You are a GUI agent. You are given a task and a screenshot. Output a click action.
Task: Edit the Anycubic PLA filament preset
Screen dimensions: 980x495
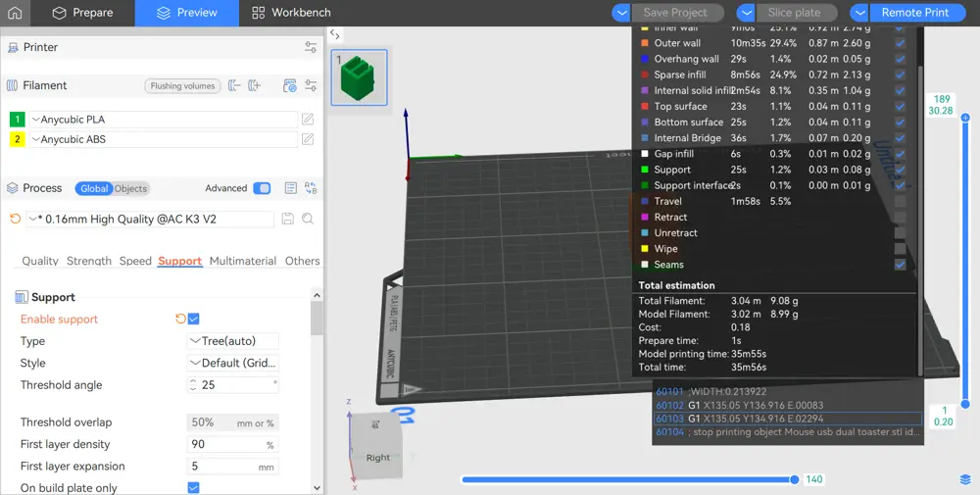point(308,119)
